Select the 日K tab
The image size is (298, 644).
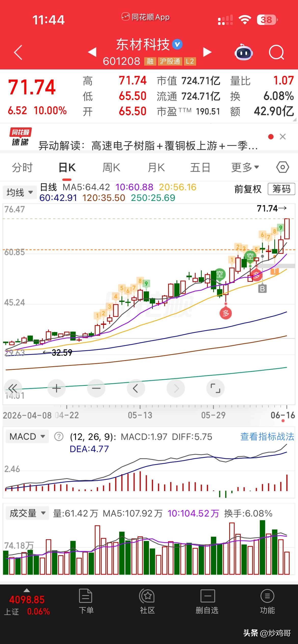click(67, 167)
